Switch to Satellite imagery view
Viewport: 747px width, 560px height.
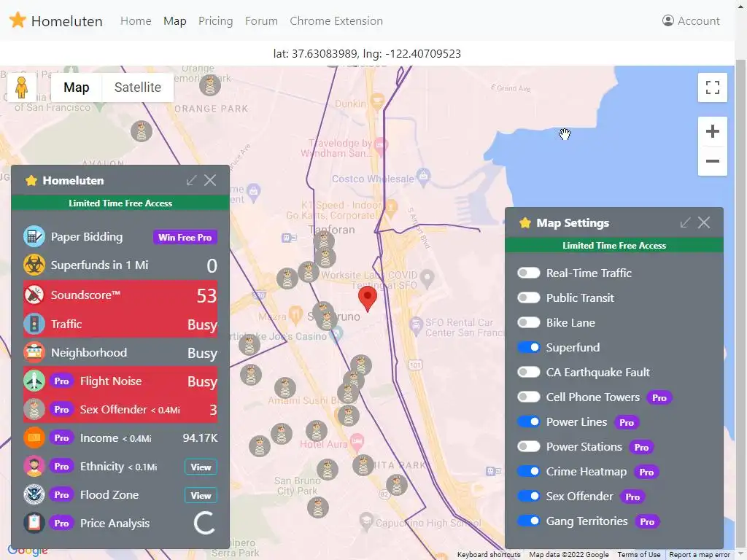138,87
